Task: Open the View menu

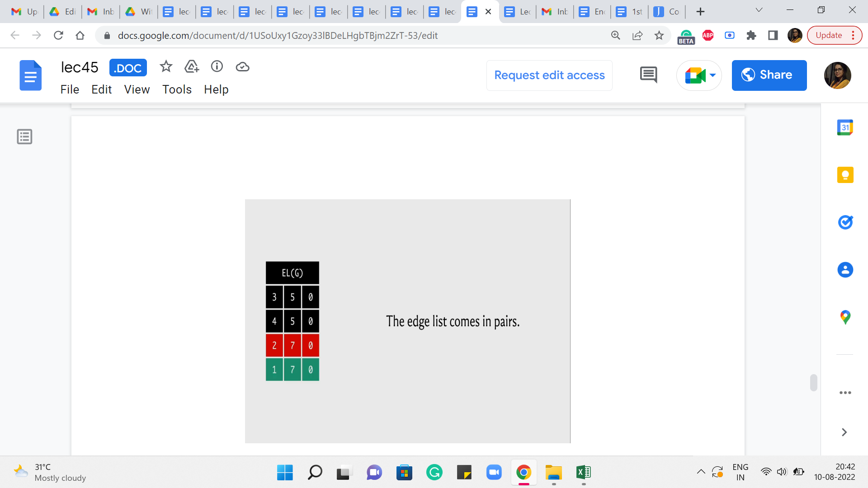Action: pos(137,89)
